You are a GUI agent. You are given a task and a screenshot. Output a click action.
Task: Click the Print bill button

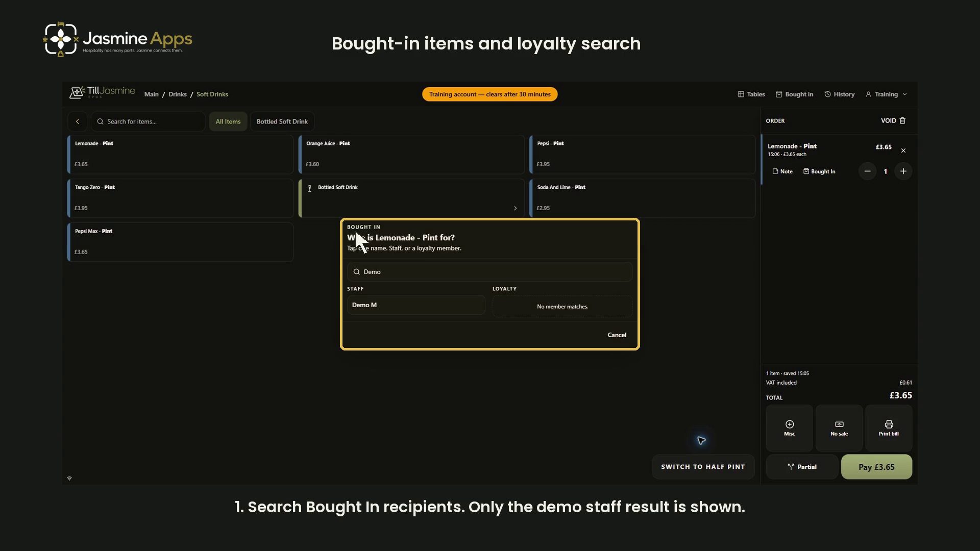coord(889,428)
